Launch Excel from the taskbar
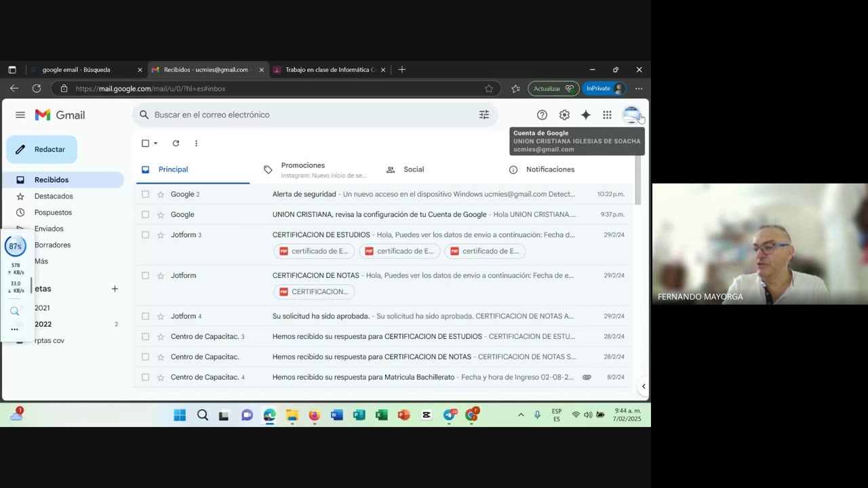Image resolution: width=868 pixels, height=488 pixels. (382, 415)
